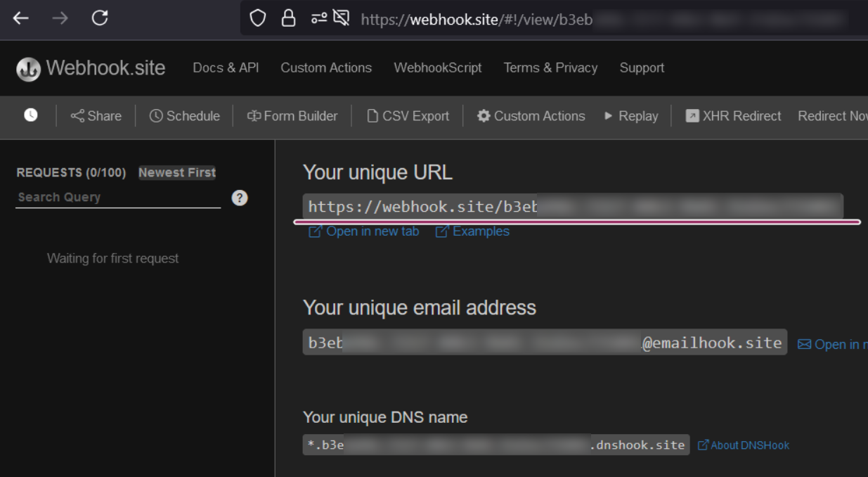
Task: Click the Replay button
Action: (631, 116)
